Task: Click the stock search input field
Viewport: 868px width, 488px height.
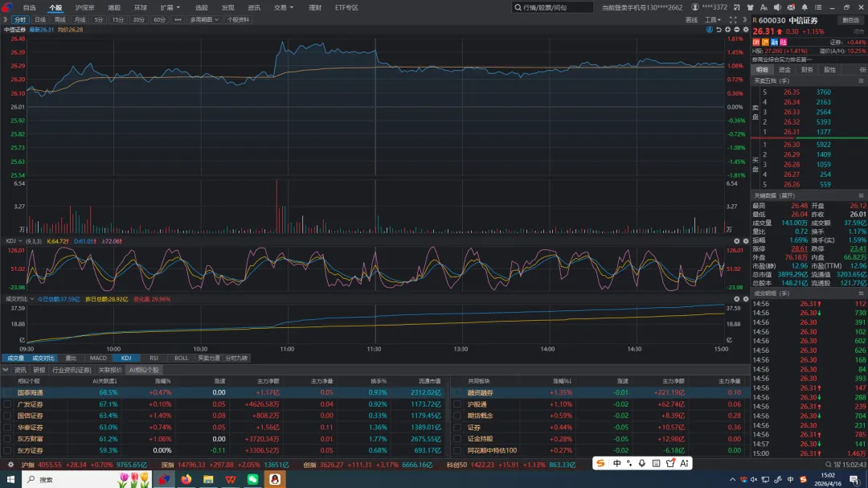Action: tap(552, 7)
